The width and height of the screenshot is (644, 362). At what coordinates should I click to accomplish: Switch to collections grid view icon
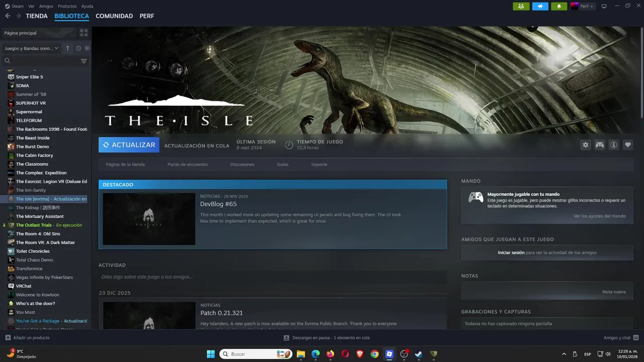84,33
